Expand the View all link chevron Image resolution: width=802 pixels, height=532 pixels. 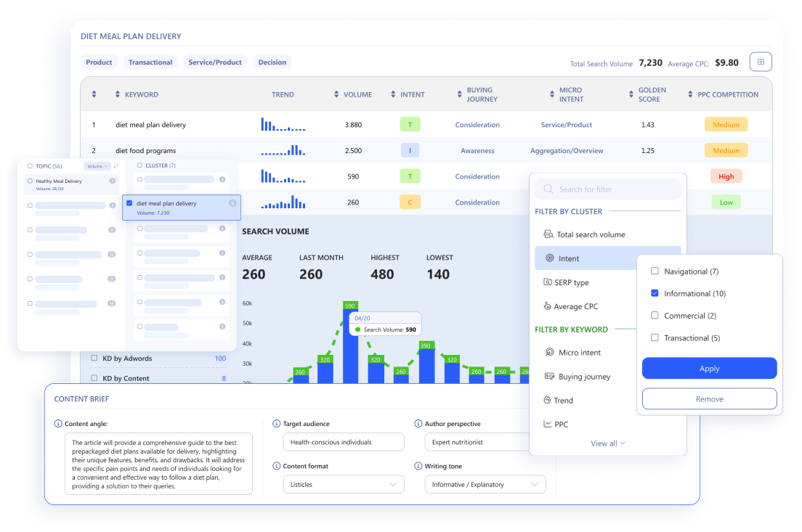[621, 443]
